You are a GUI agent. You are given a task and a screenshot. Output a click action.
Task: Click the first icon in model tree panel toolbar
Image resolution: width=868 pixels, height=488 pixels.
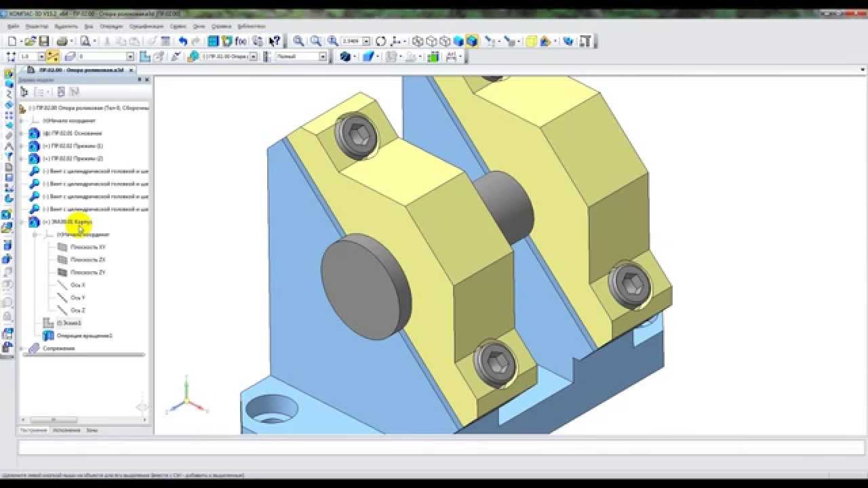click(24, 91)
